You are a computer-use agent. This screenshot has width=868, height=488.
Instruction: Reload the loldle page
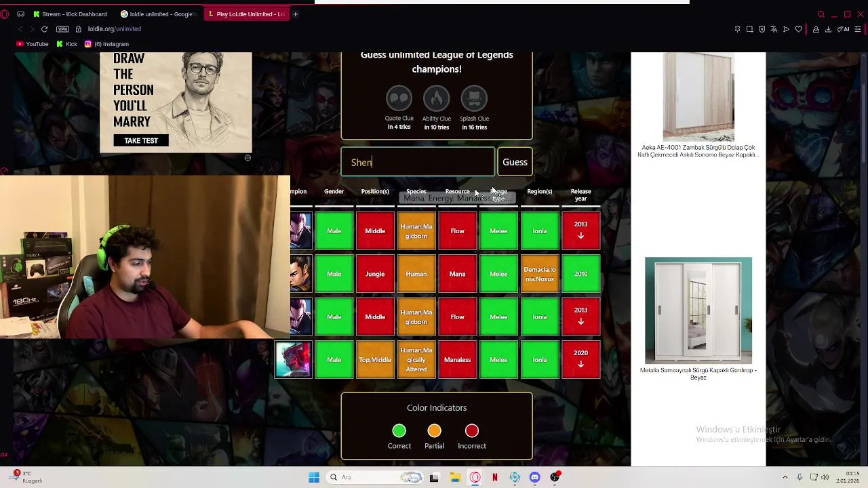tap(44, 29)
